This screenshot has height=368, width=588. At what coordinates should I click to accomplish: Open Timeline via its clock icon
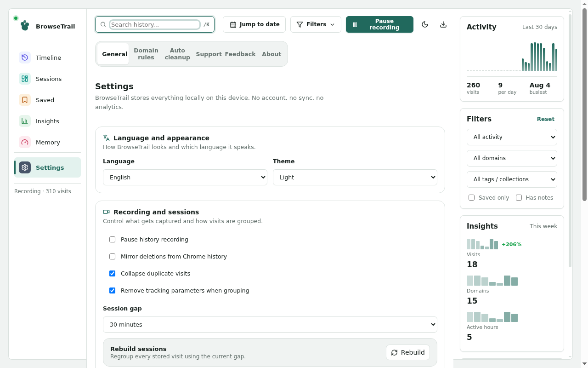[x=25, y=57]
